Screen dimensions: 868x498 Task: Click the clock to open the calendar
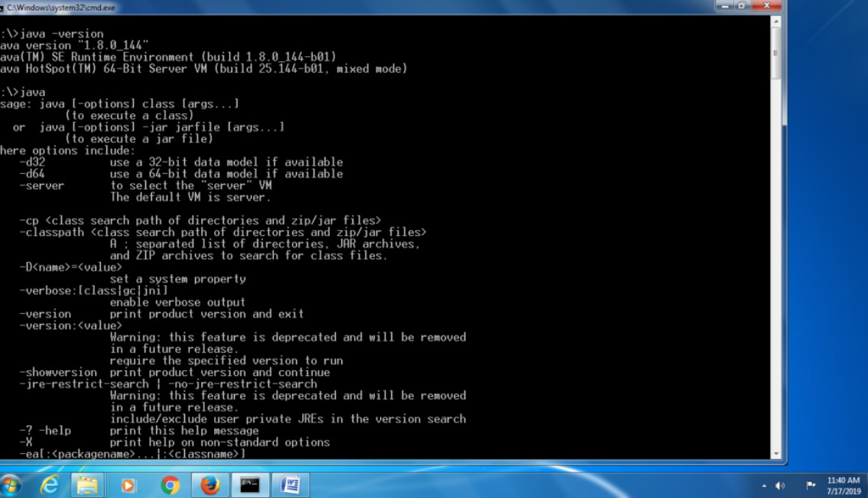click(x=843, y=485)
